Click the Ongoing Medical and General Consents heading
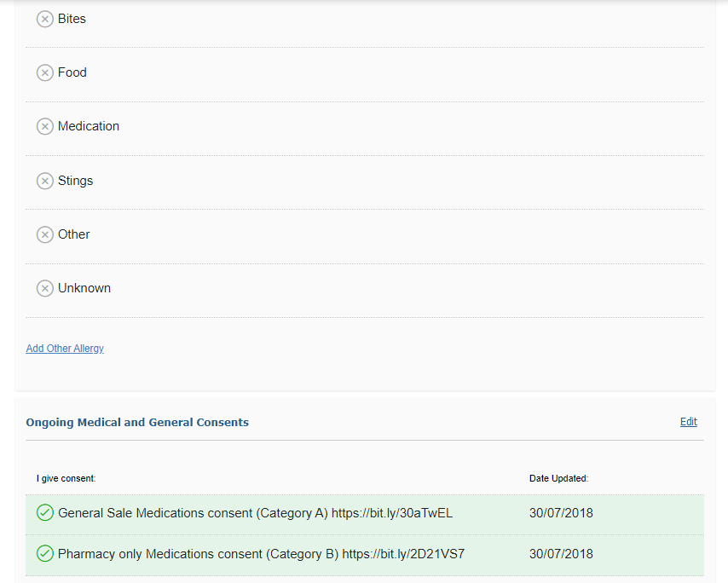728x583 pixels. [137, 423]
